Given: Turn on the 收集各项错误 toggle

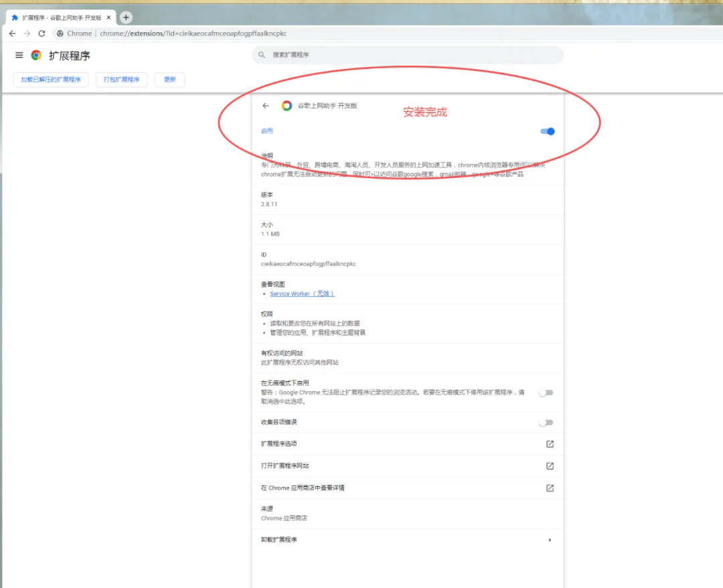Looking at the screenshot, I should pyautogui.click(x=546, y=423).
